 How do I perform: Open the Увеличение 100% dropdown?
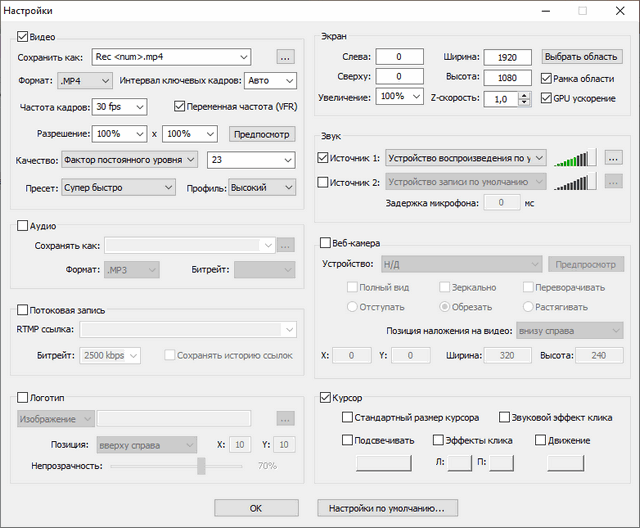pyautogui.click(x=400, y=96)
